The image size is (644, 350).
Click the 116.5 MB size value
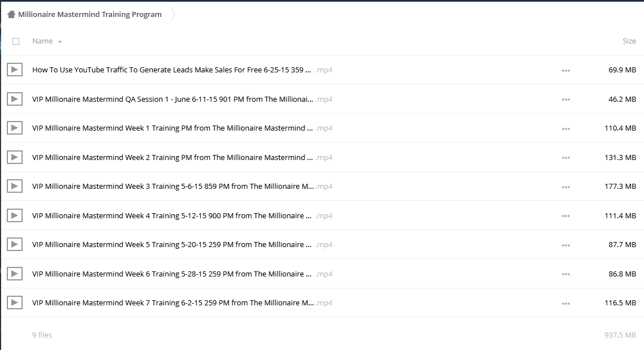(x=620, y=303)
